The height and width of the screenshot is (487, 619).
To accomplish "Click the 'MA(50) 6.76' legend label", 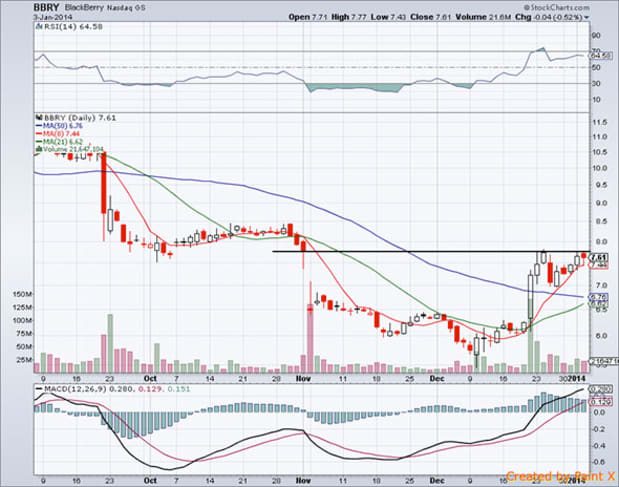I will (x=62, y=126).
